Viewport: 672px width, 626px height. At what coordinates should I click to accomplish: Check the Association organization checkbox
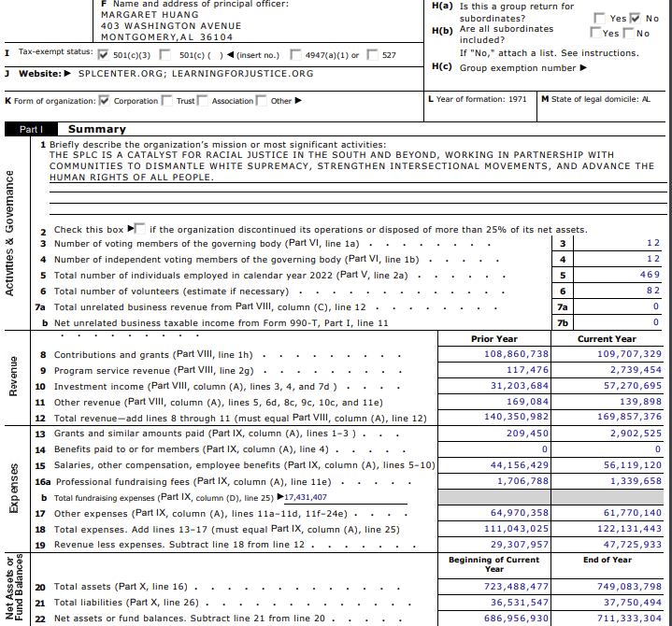click(x=202, y=100)
